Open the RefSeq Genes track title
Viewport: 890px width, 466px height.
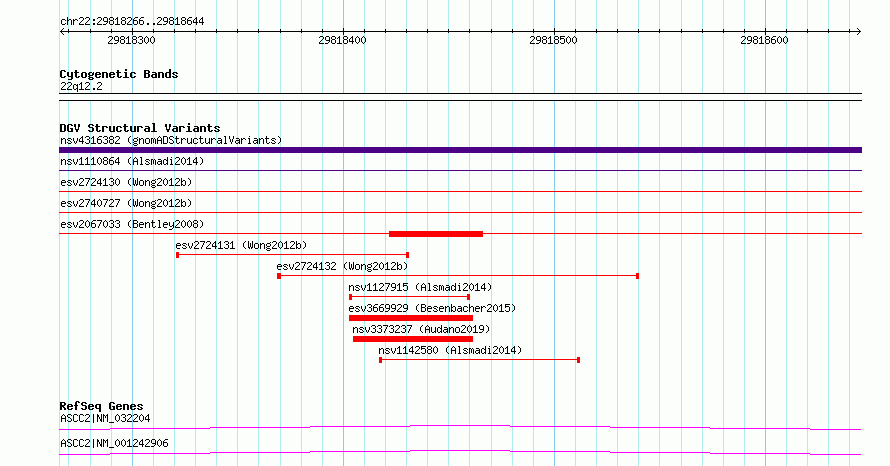tap(101, 406)
